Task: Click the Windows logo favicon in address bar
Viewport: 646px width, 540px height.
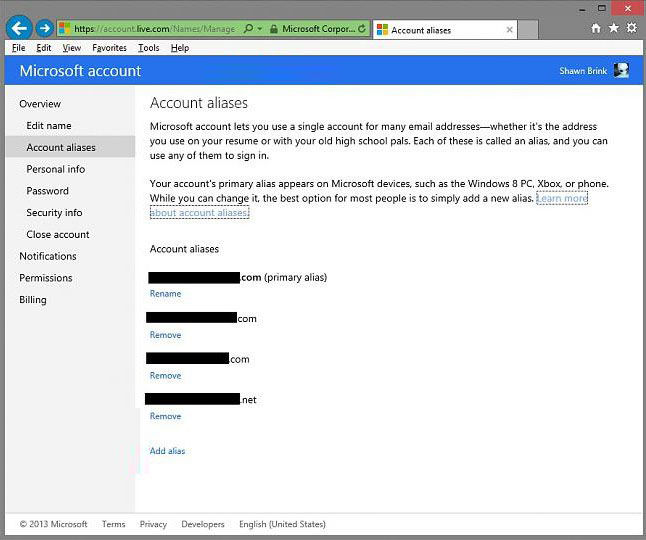Action: (x=65, y=28)
